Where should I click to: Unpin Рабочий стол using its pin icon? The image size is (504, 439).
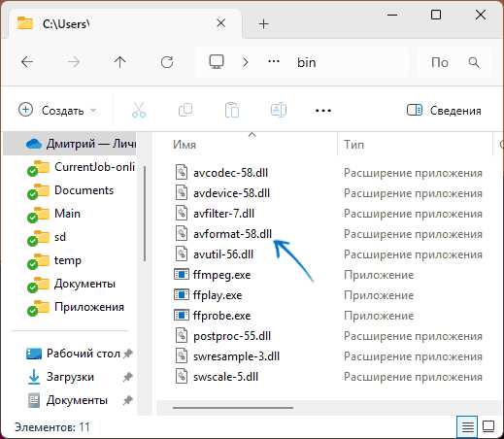[x=128, y=354]
